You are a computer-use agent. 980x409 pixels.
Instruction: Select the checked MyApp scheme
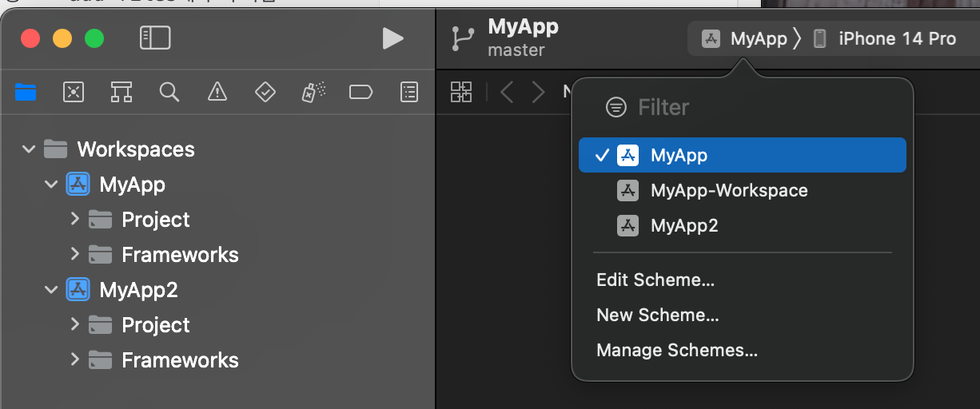742,155
